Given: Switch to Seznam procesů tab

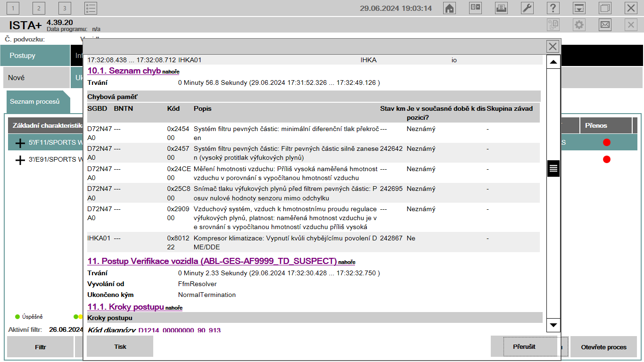Looking at the screenshot, I should tap(35, 102).
